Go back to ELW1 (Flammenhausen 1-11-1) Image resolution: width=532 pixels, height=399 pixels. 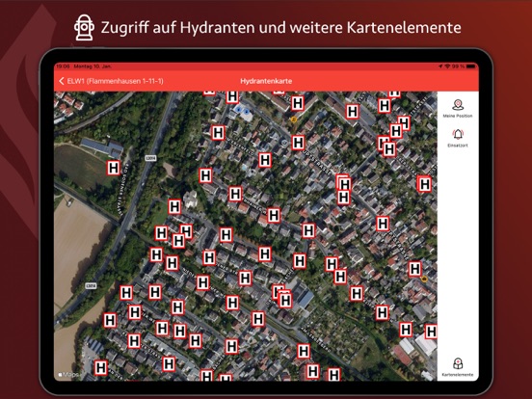click(111, 81)
